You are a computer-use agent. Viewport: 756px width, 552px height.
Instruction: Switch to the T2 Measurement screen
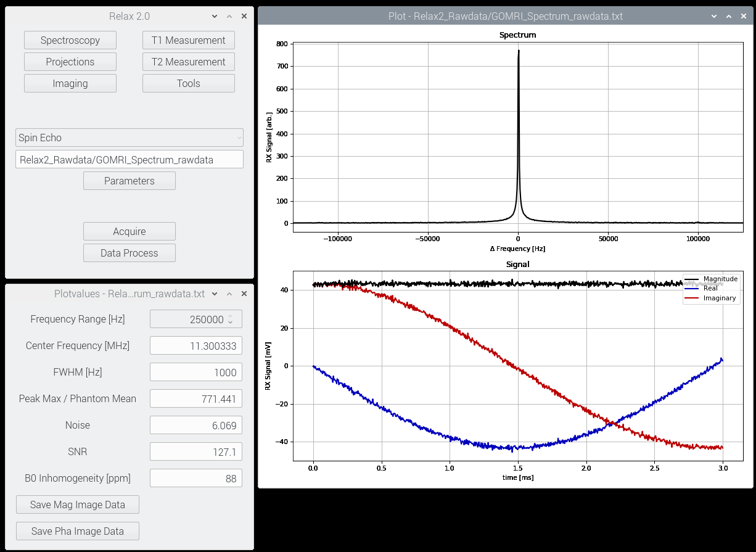point(188,62)
